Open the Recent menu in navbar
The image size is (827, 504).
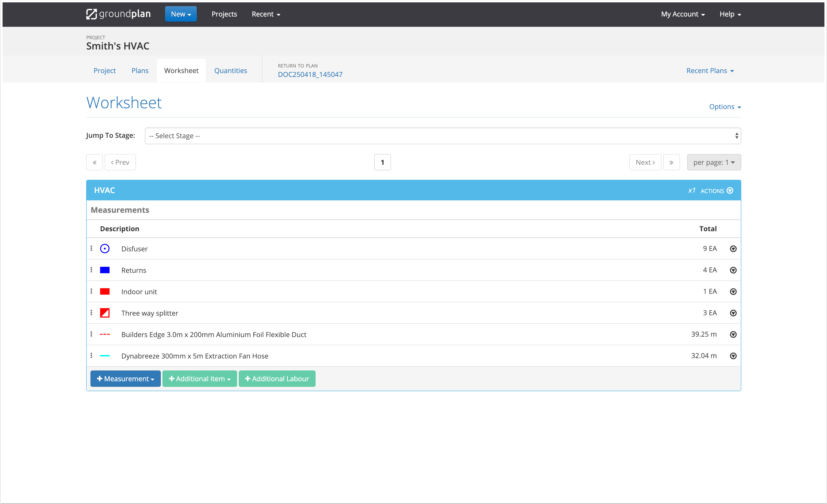(x=266, y=14)
